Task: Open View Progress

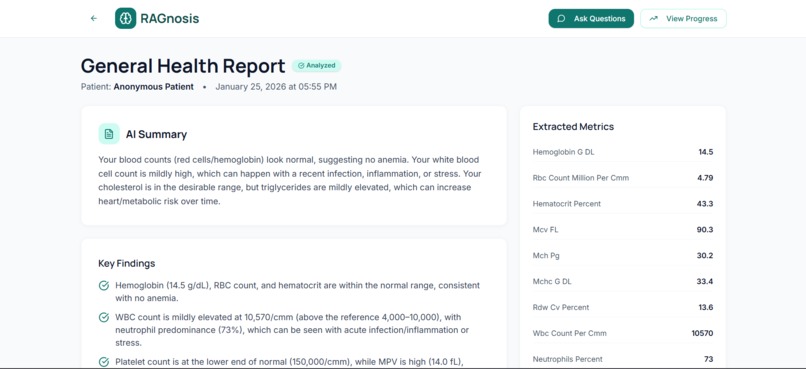Action: 683,19
